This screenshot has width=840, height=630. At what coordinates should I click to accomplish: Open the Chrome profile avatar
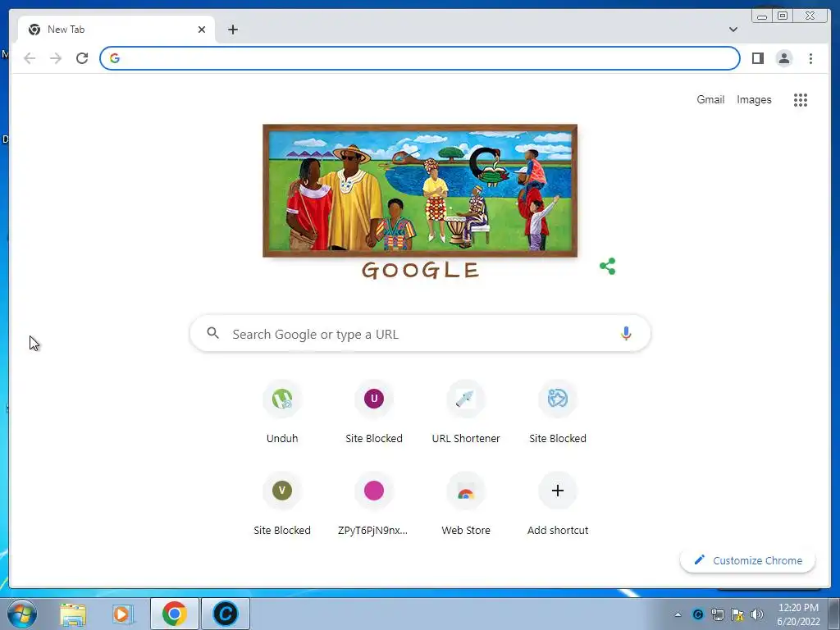click(783, 58)
